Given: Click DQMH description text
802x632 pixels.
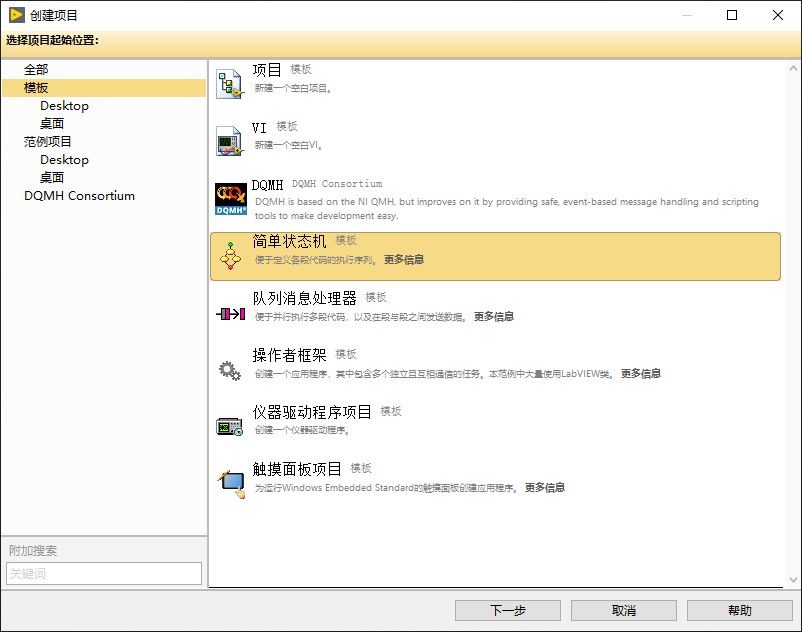Looking at the screenshot, I should point(506,209).
